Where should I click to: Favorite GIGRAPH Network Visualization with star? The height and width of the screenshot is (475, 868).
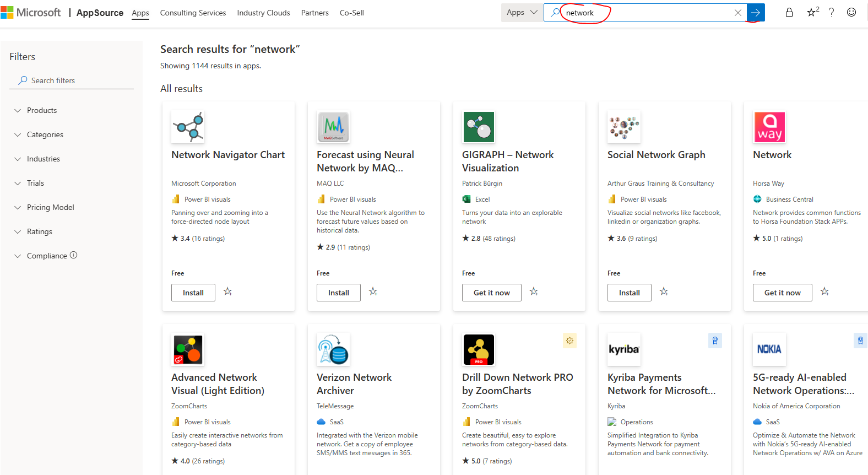534,292
